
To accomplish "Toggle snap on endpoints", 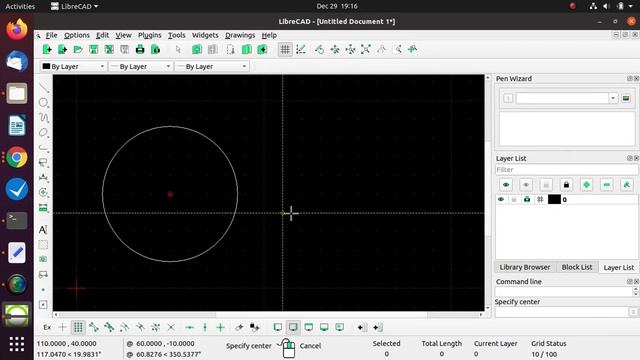I will click(93, 327).
